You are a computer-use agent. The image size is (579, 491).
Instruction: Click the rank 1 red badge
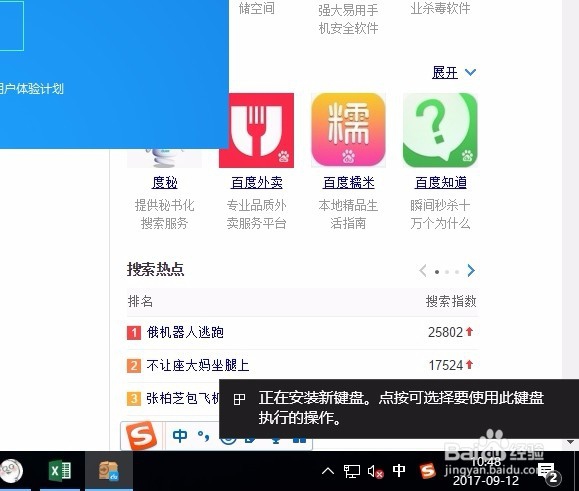point(134,333)
